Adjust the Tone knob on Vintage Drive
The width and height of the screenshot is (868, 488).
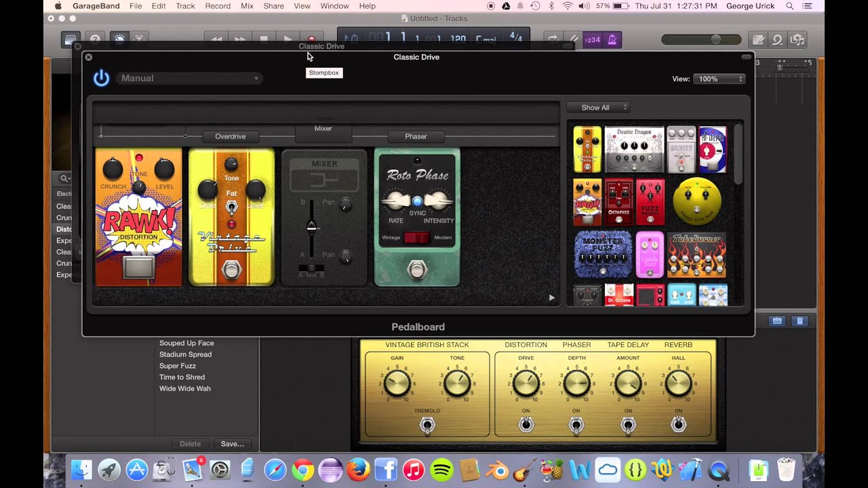pos(231,163)
